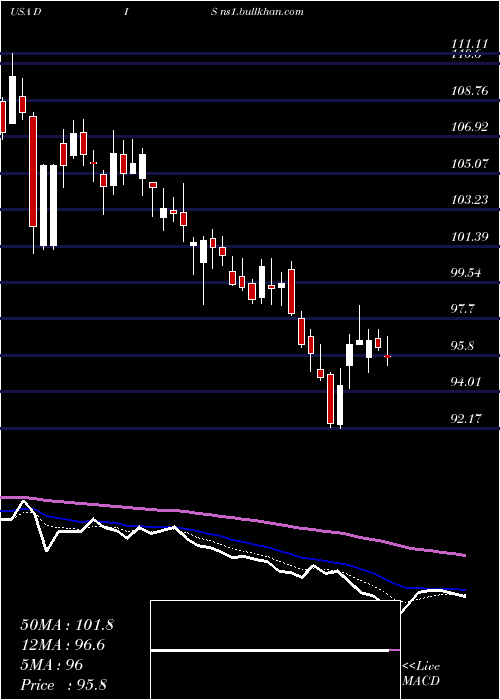Click the 94.01 price level label

[x=466, y=382]
